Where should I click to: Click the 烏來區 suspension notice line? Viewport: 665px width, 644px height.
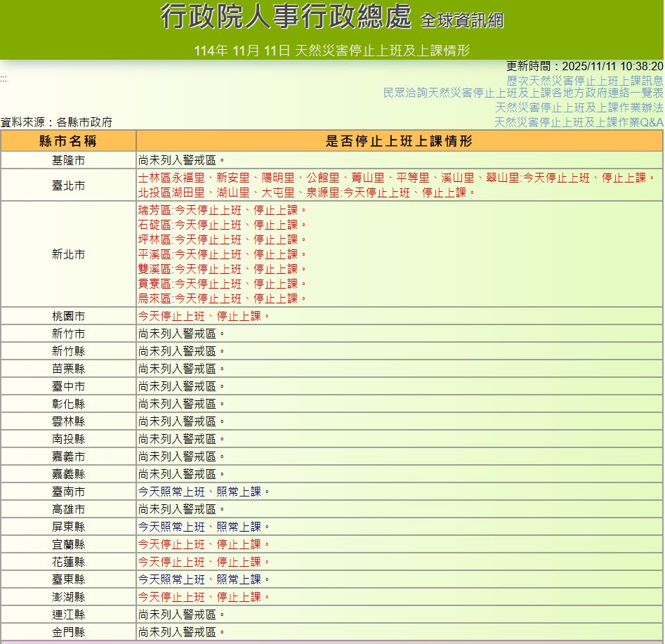pyautogui.click(x=223, y=298)
